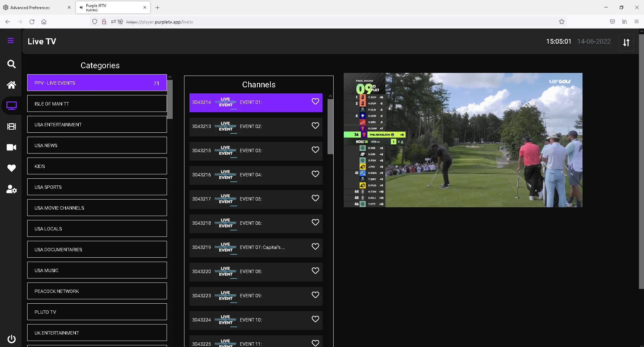Viewport: 644px width, 347px height.
Task: Click the categories list scrollbar
Action: [170, 99]
